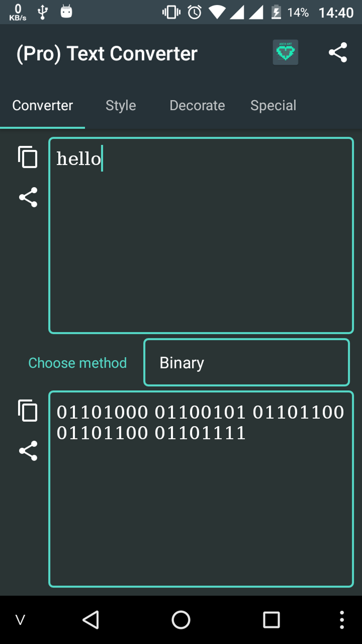Open the Binary conversion method selector
This screenshot has height=644, width=362.
pyautogui.click(x=246, y=362)
